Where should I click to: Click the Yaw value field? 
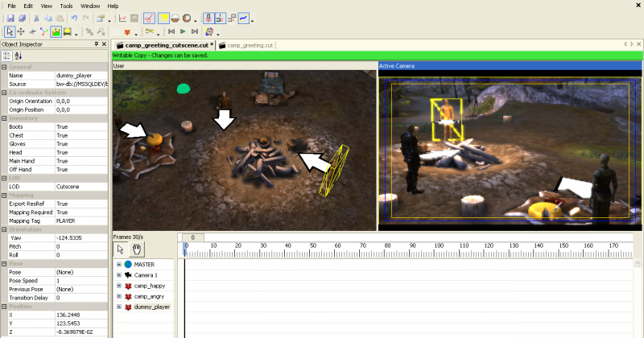[x=80, y=238]
